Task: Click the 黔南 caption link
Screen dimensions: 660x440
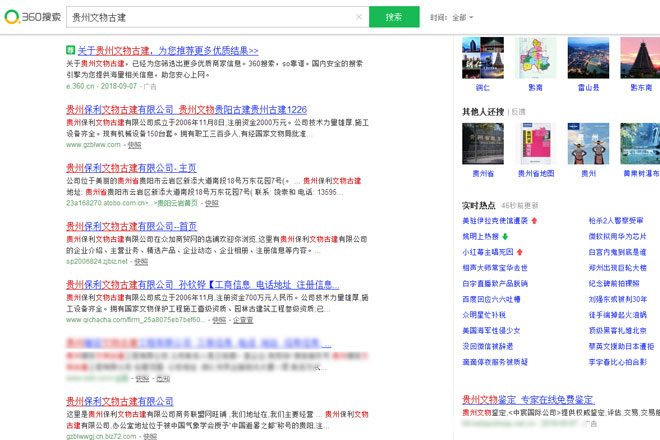Action: pos(535,88)
